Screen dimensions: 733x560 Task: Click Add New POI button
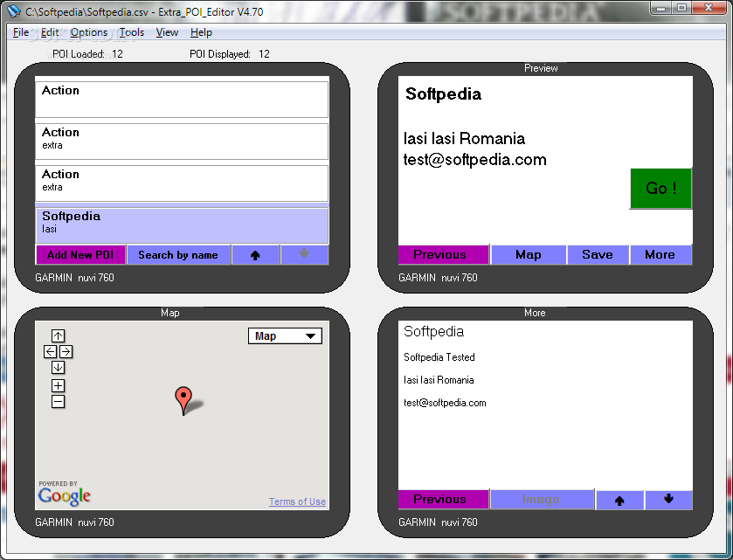(80, 255)
